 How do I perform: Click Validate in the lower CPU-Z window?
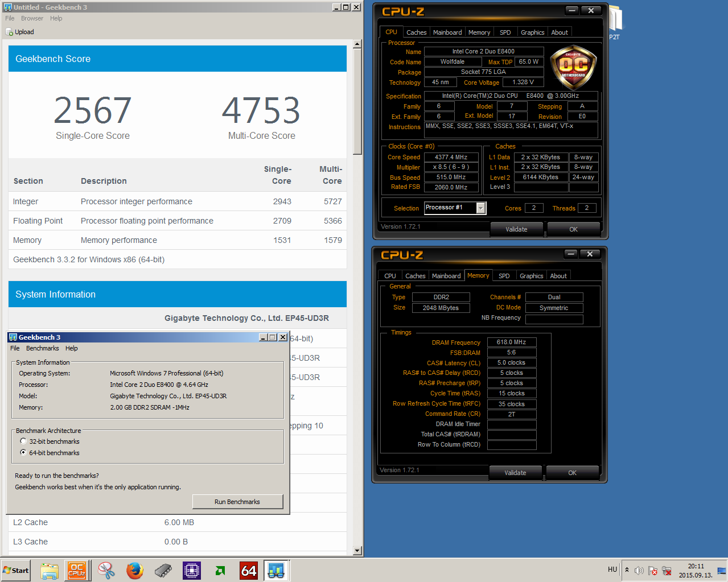515,473
